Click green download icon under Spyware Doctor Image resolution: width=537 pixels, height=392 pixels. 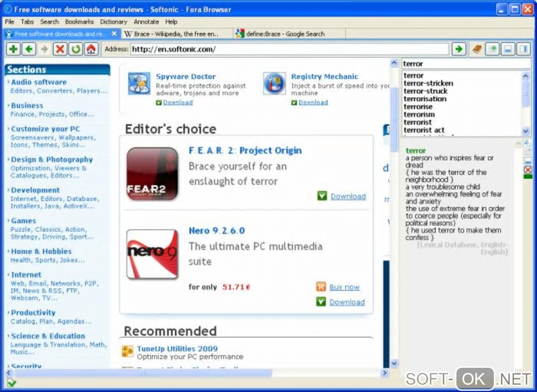[158, 103]
